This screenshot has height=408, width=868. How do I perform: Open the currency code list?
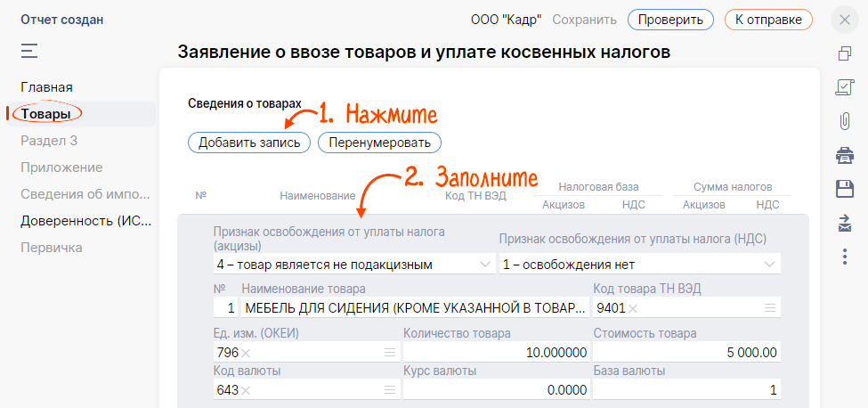[x=389, y=390]
